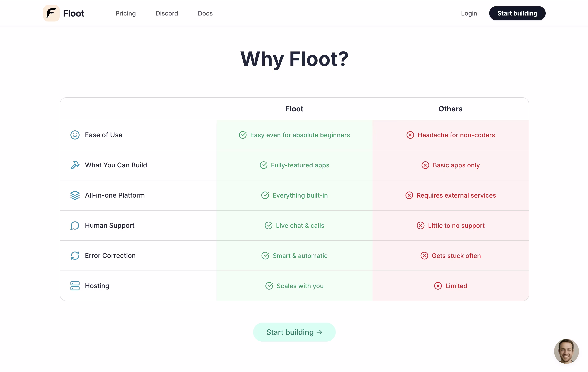The width and height of the screenshot is (588, 372).
Task: Click the green checkmark beside Fully-featured apps
Action: pyautogui.click(x=263, y=165)
